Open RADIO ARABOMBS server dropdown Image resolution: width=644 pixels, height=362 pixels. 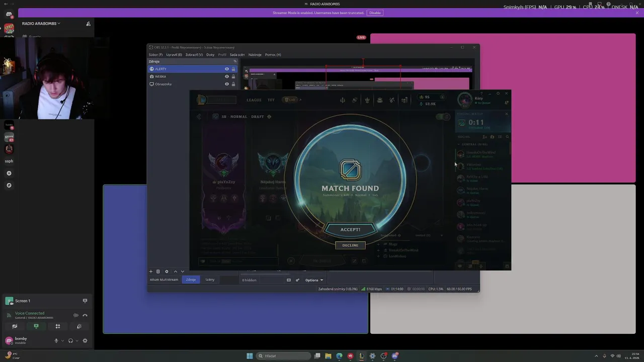click(41, 23)
